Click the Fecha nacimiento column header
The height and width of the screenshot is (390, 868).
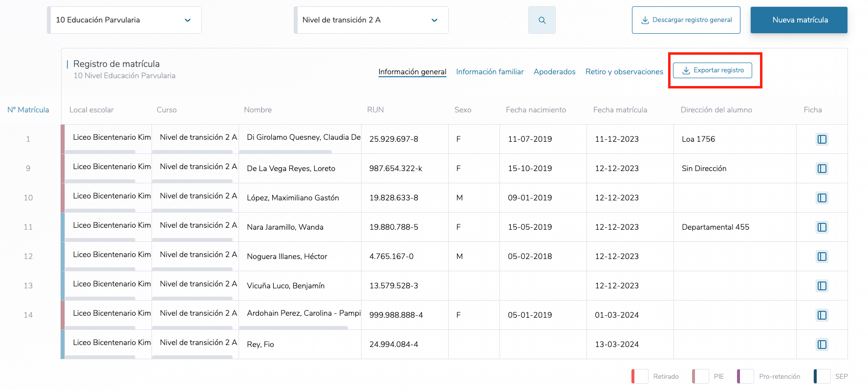pyautogui.click(x=536, y=110)
